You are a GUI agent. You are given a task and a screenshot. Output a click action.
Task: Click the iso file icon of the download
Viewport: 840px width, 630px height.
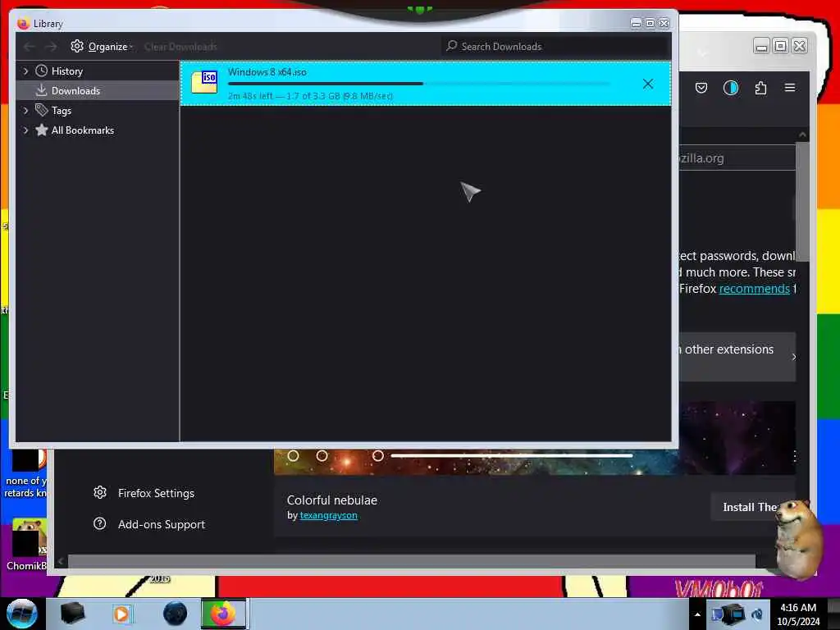(x=204, y=82)
